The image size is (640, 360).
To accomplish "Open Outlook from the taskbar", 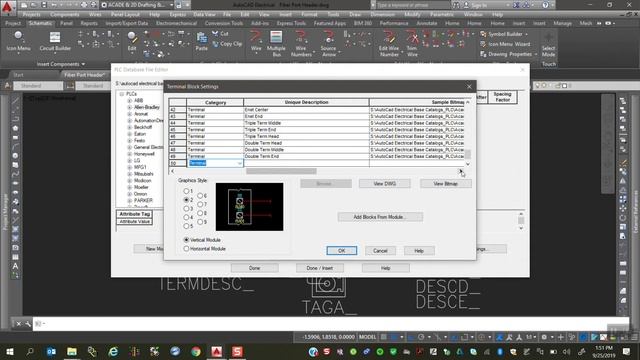I will [x=51, y=351].
